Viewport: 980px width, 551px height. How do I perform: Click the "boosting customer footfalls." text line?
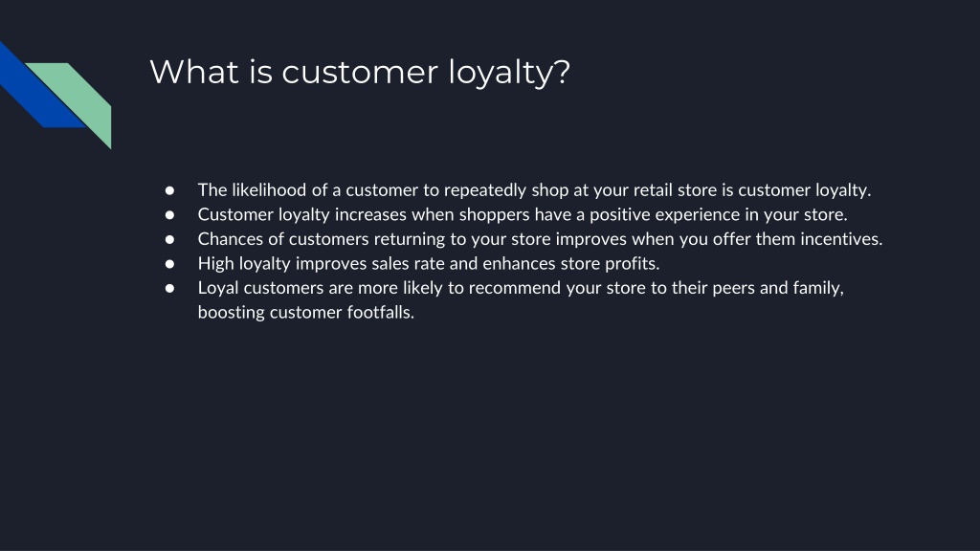click(x=306, y=313)
